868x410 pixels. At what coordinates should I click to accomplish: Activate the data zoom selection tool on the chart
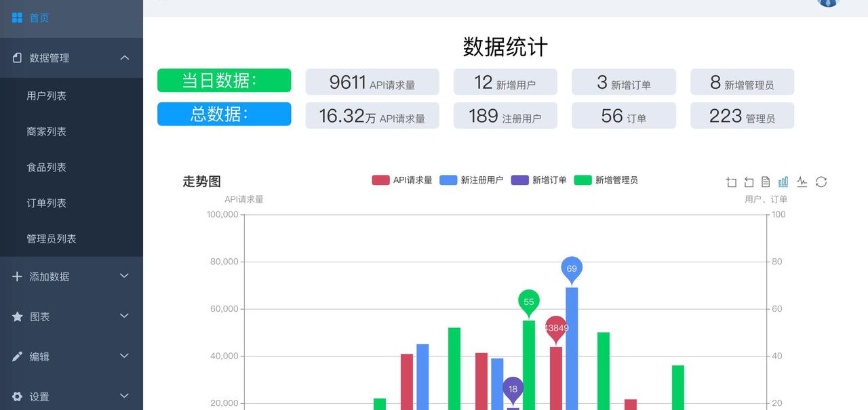point(730,182)
